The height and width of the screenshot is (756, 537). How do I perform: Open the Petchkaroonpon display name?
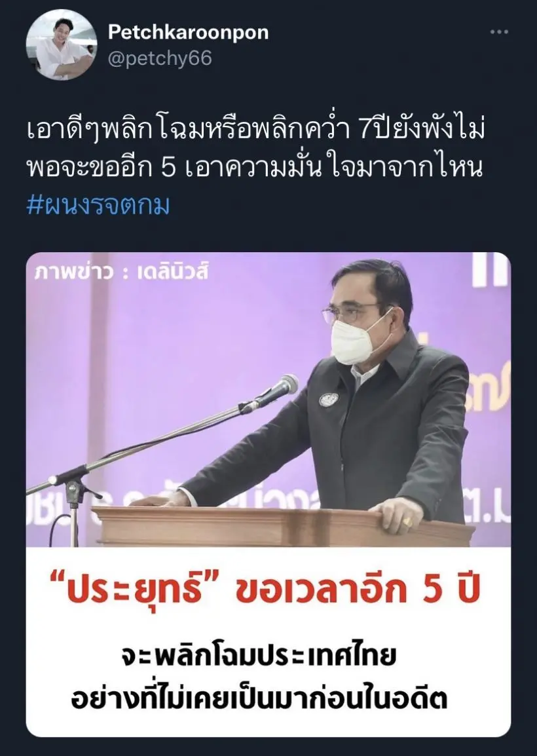(189, 32)
